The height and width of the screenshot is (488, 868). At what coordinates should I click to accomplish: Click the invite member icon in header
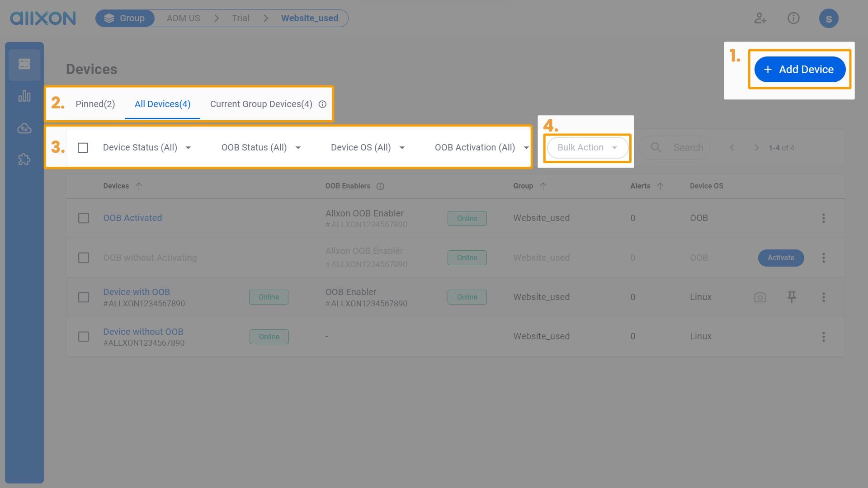tap(760, 18)
